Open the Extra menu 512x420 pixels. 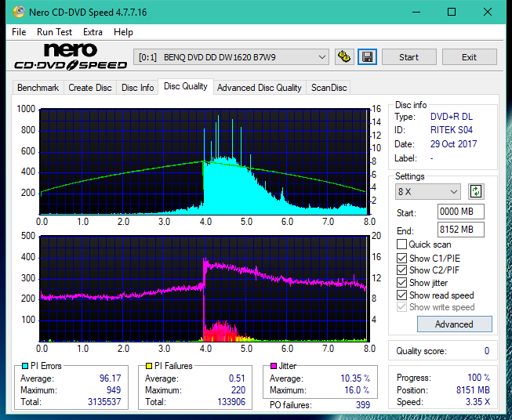click(93, 32)
